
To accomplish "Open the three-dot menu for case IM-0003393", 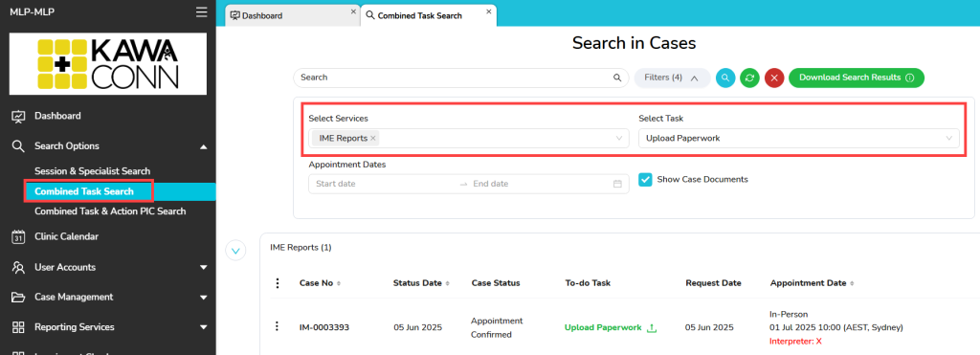I will 278,327.
